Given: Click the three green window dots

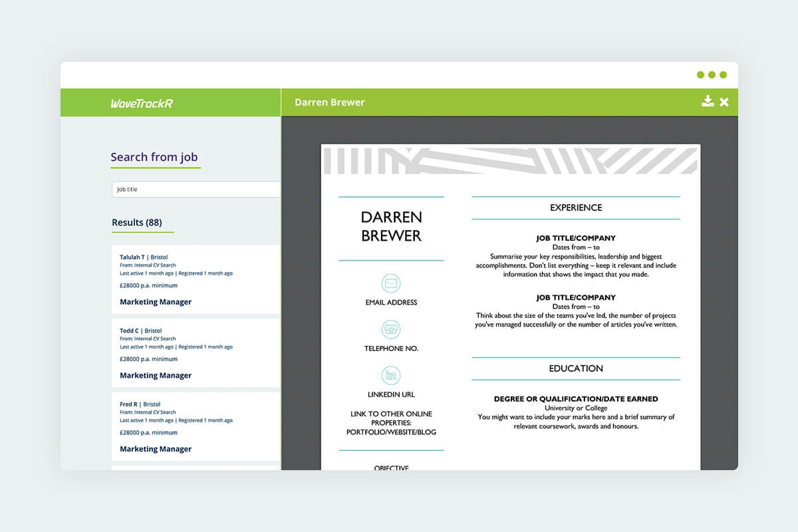Looking at the screenshot, I should point(711,75).
